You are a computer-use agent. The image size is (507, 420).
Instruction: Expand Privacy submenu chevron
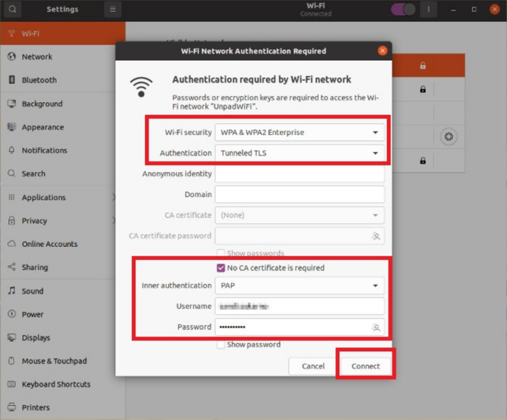[114, 220]
